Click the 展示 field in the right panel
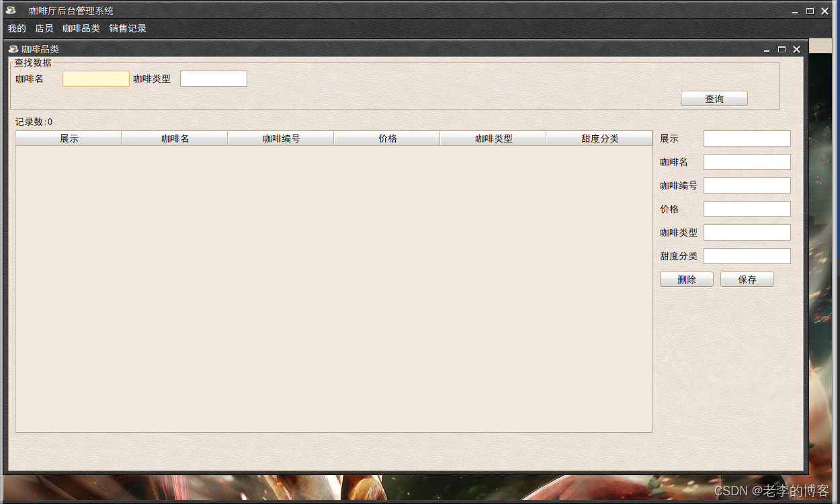 point(747,138)
